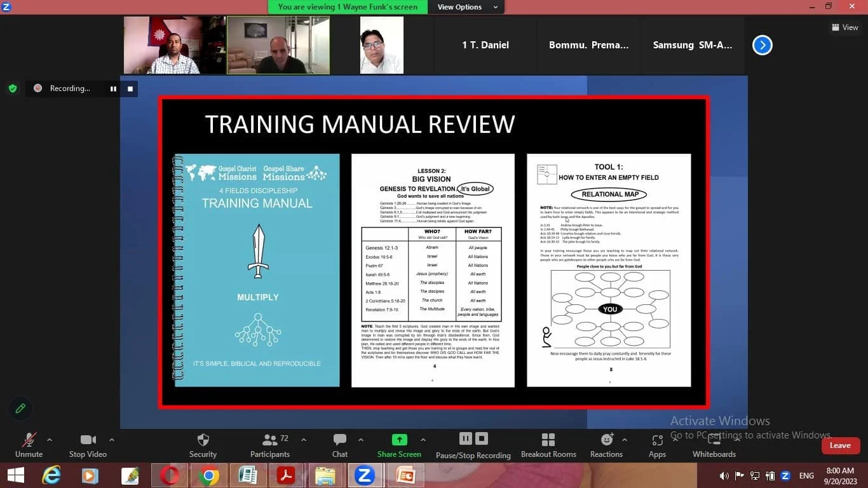Open Windows Start menu
The width and height of the screenshot is (868, 488).
(x=15, y=475)
